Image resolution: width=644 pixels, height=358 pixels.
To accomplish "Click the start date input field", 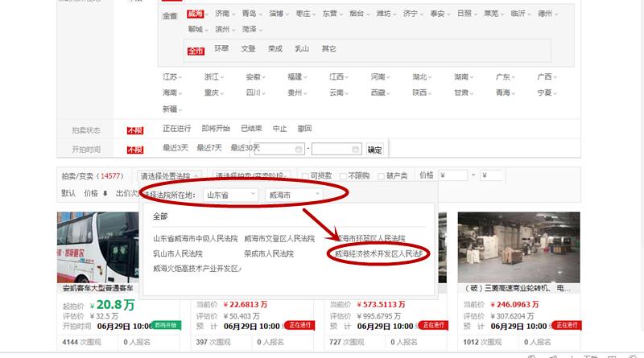I will click(279, 149).
